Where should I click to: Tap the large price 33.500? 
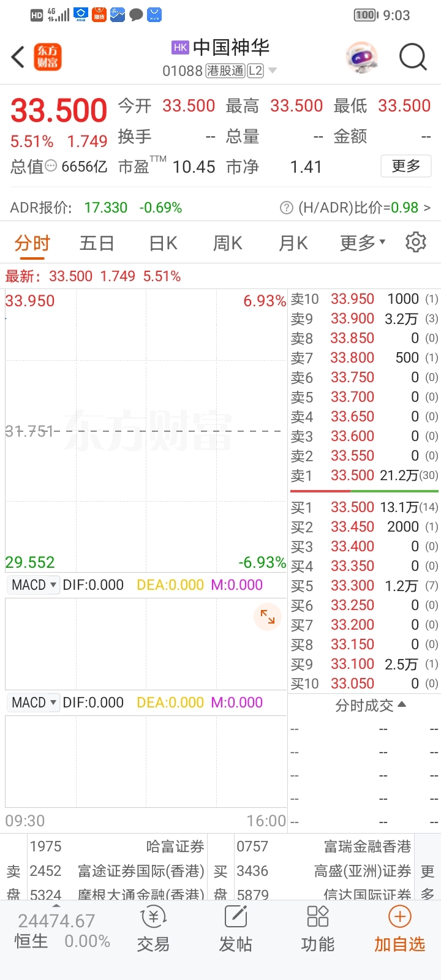point(59,111)
